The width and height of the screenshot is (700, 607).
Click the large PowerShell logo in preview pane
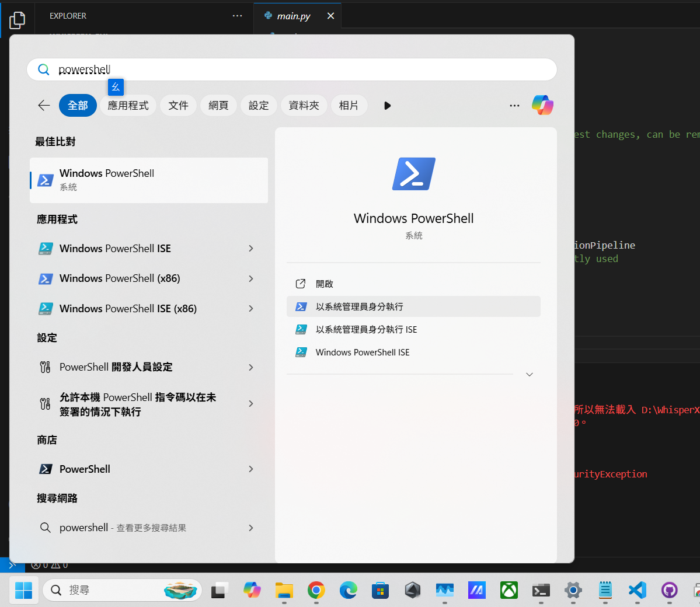pos(414,173)
